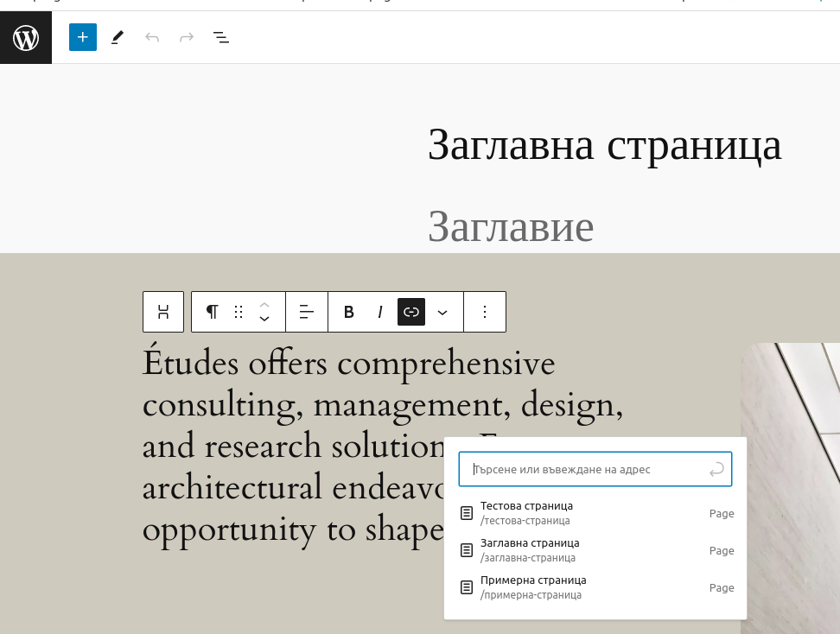Expand more formatting options chevron
Screen dimensions: 840x634
pos(442,312)
